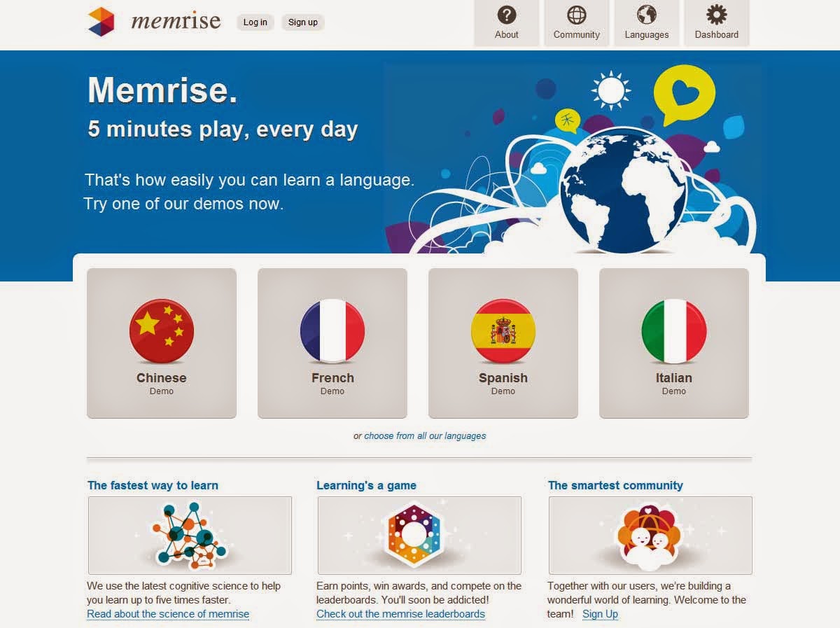This screenshot has width=840, height=628.
Task: Click The smartest community heading
Action: coord(615,485)
